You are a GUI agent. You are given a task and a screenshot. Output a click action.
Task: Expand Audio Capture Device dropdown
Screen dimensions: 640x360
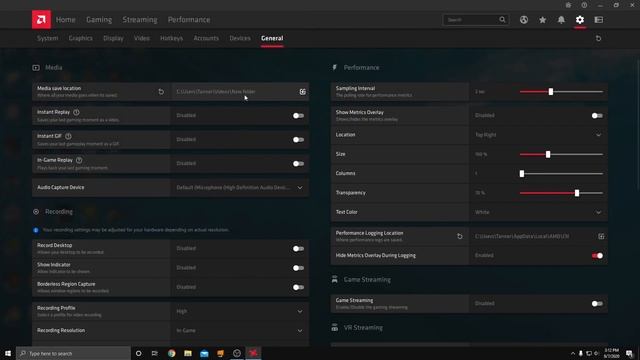click(300, 188)
